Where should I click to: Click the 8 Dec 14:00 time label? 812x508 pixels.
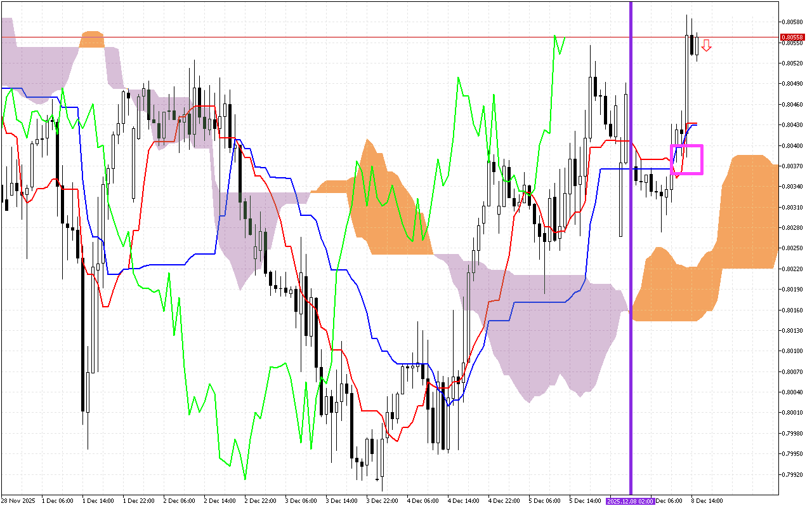coord(706,501)
